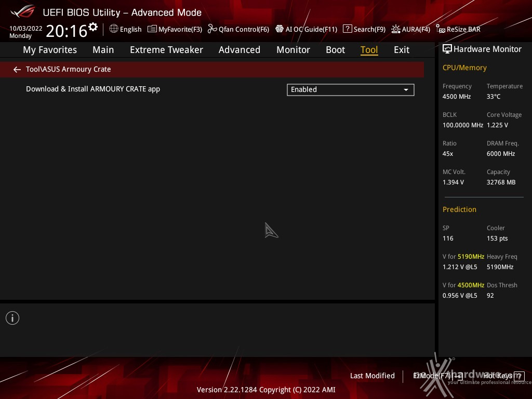Click the date 10/03/2022
Screen dimensions: 532x399
(26, 29)
